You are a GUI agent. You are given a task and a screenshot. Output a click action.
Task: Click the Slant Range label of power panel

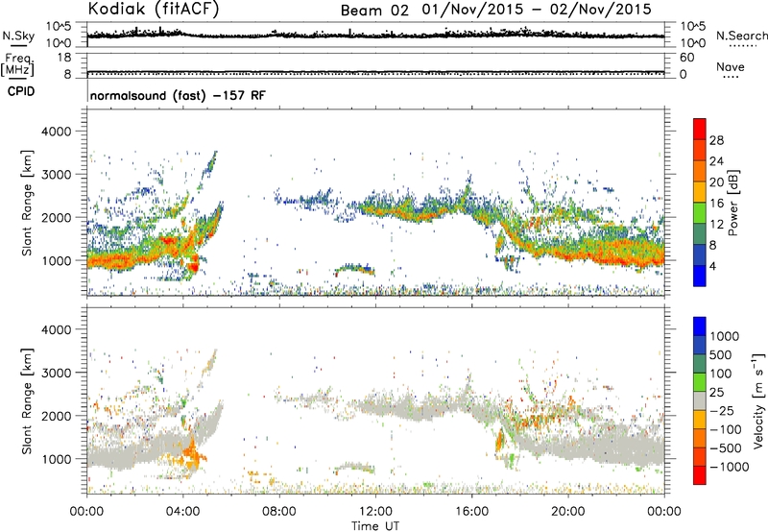click(x=27, y=203)
